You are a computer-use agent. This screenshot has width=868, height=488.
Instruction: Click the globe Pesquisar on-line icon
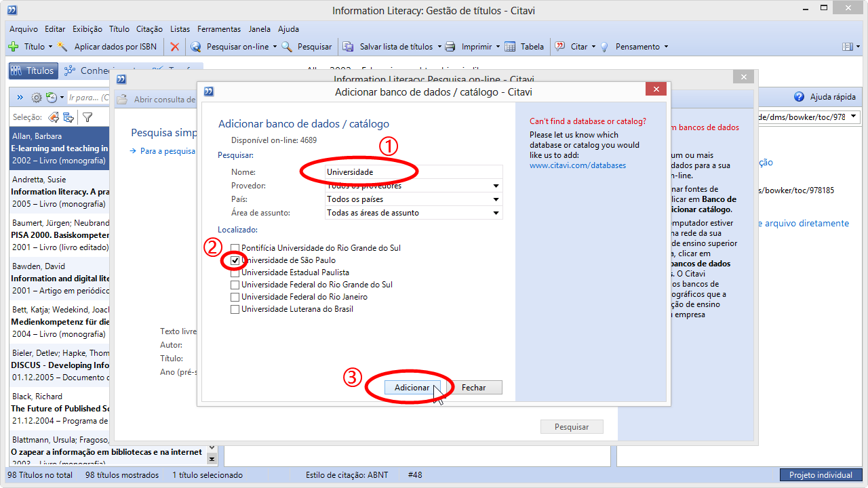(x=196, y=47)
